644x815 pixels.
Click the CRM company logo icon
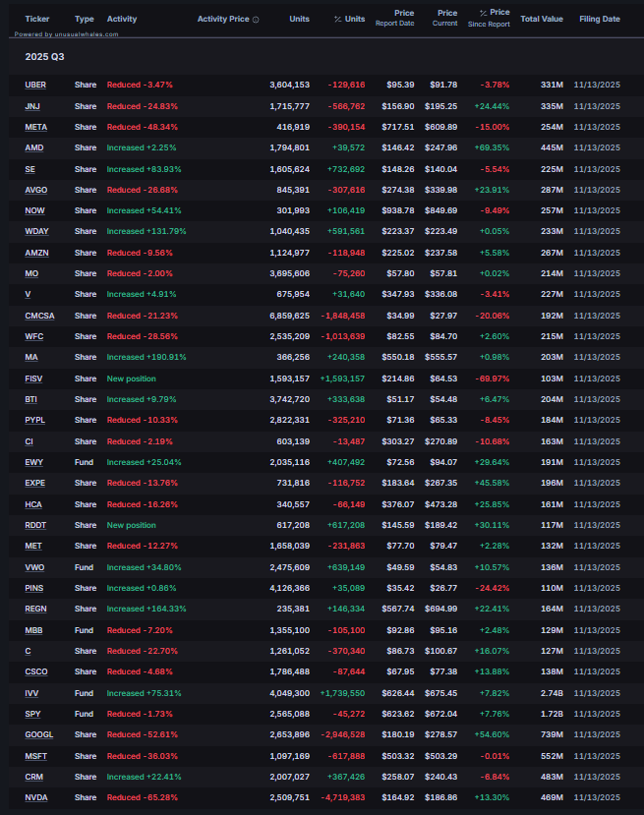[x=16, y=776]
